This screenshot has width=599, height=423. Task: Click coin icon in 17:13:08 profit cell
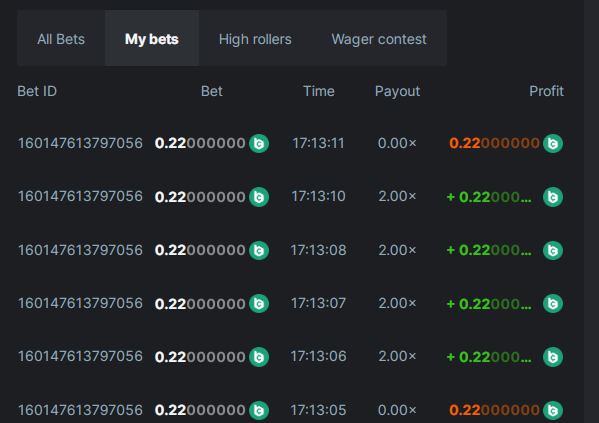point(553,250)
